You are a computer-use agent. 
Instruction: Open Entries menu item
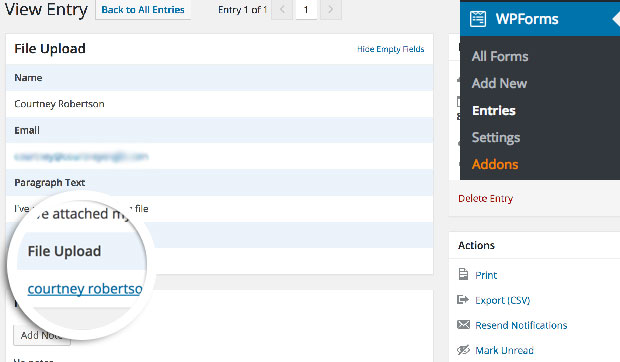click(x=494, y=110)
